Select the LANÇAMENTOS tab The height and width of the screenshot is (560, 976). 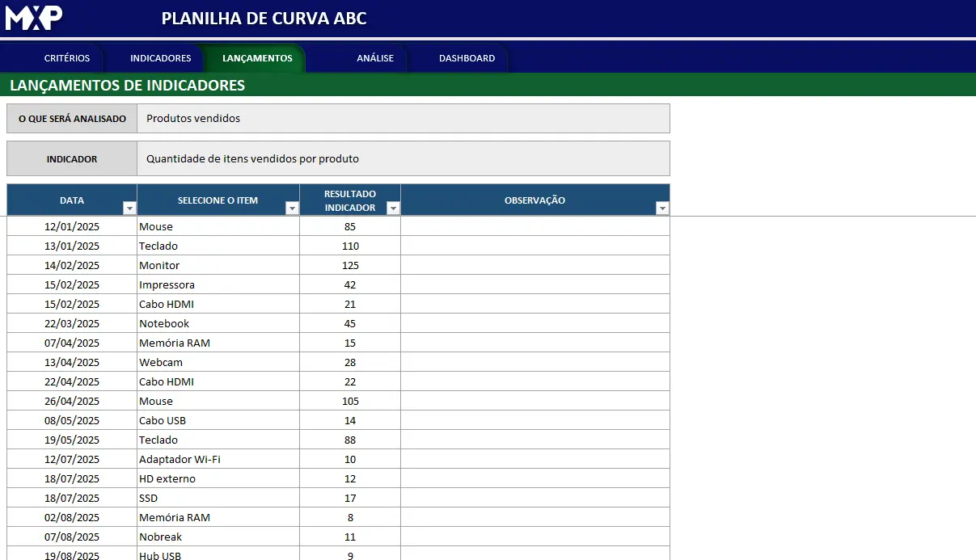257,58
